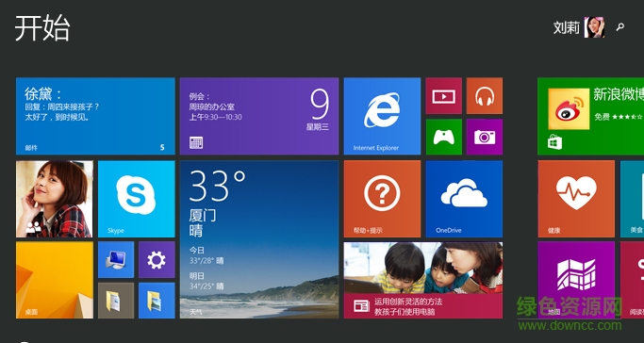This screenshot has width=644, height=343.
Task: Launch Internet Explorer tile
Action: tap(382, 116)
